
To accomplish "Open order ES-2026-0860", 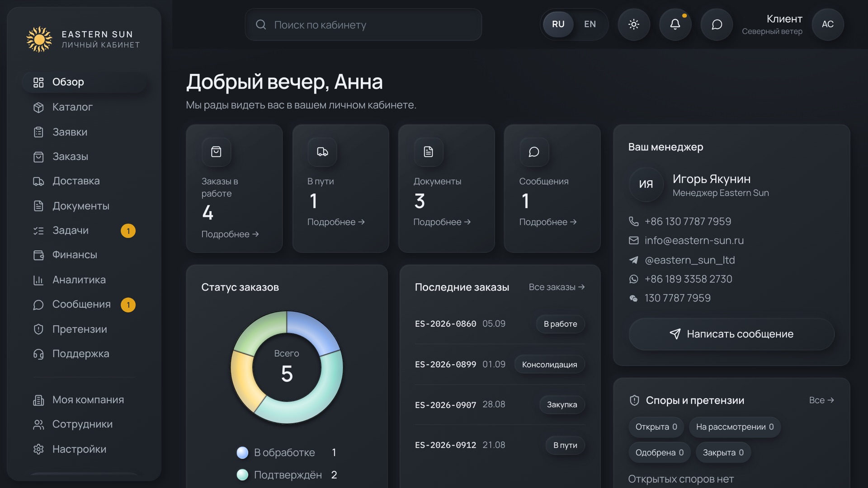I will tap(445, 324).
